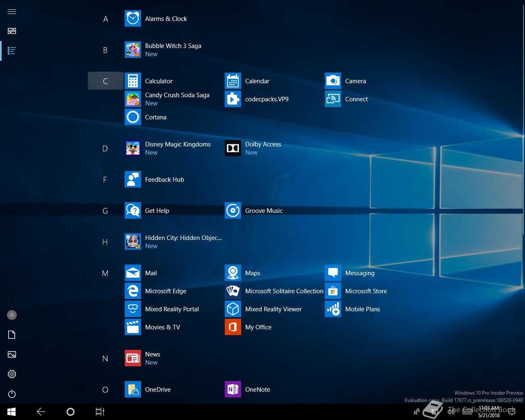Expand the Start hamburger menu

[x=12, y=11]
